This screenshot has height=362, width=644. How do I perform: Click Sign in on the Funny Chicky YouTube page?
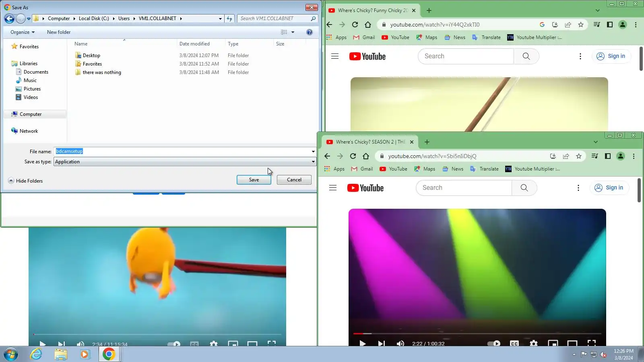pyautogui.click(x=611, y=56)
